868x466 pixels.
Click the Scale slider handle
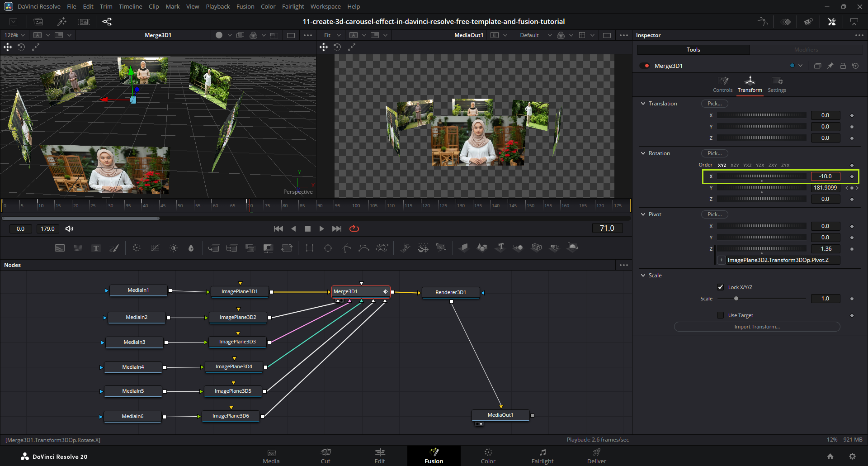(736, 299)
